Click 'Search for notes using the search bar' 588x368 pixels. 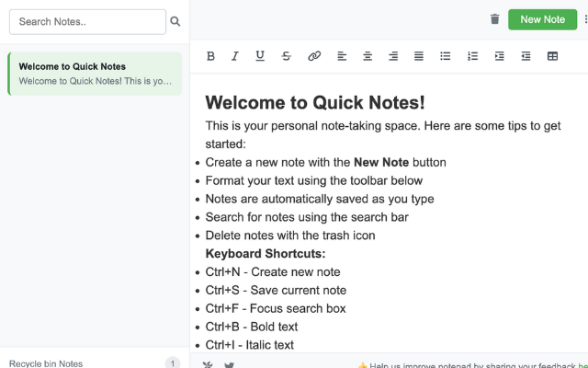coord(307,217)
